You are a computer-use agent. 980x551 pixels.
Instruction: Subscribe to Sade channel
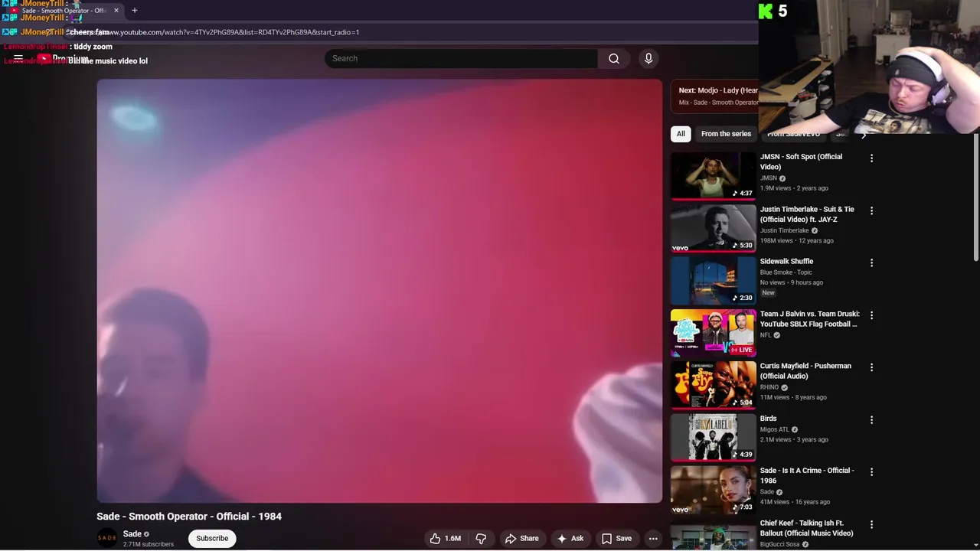[212, 539]
